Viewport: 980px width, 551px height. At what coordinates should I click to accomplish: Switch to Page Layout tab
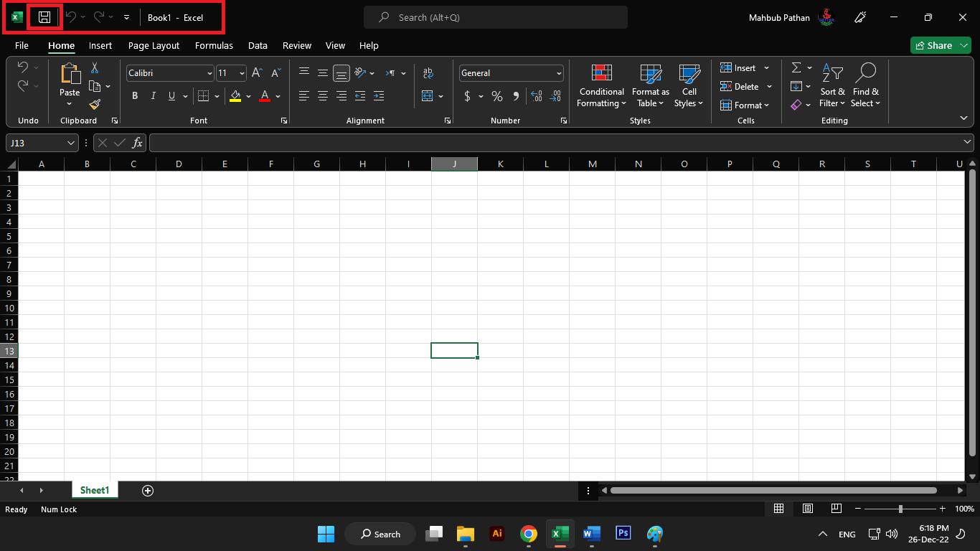pyautogui.click(x=154, y=45)
